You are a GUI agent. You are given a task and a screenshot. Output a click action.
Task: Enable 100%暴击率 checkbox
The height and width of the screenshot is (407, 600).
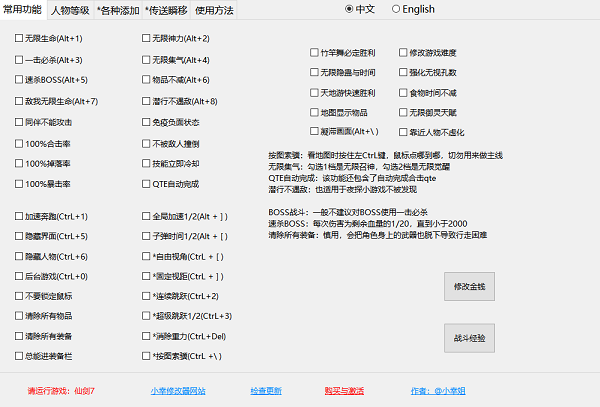[x=20, y=184]
